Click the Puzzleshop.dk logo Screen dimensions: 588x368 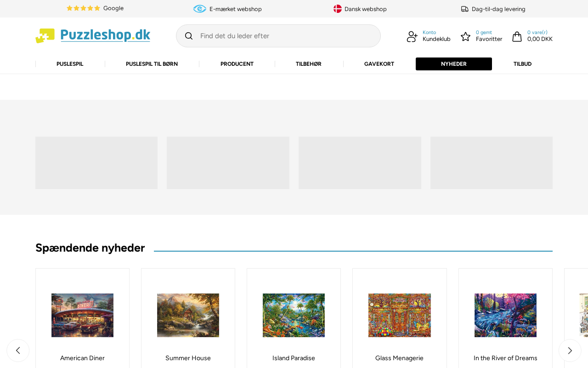click(x=93, y=35)
